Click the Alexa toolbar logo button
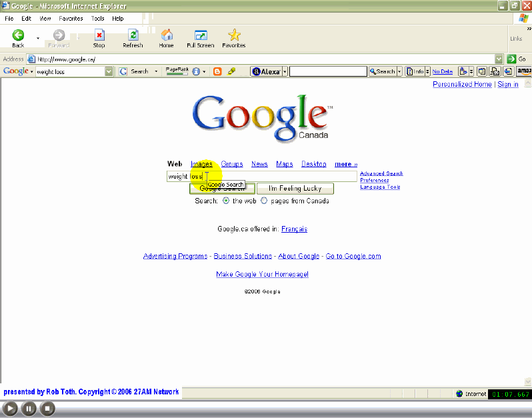532x418 pixels. (x=265, y=71)
